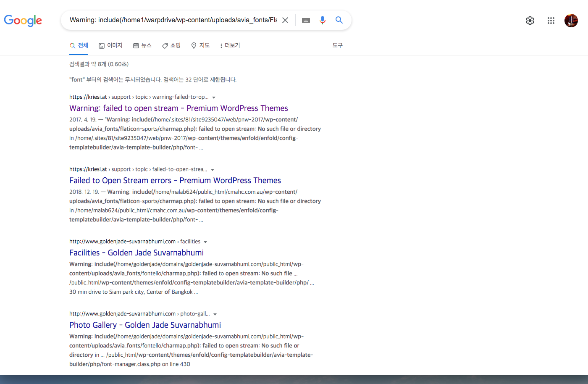
Task: Click into the search query input field
Action: point(173,20)
